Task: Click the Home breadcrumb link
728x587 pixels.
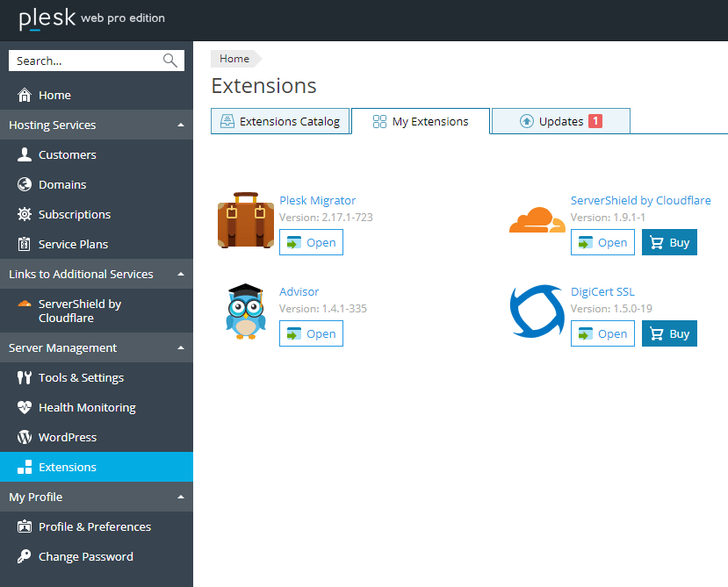Action: tap(234, 59)
